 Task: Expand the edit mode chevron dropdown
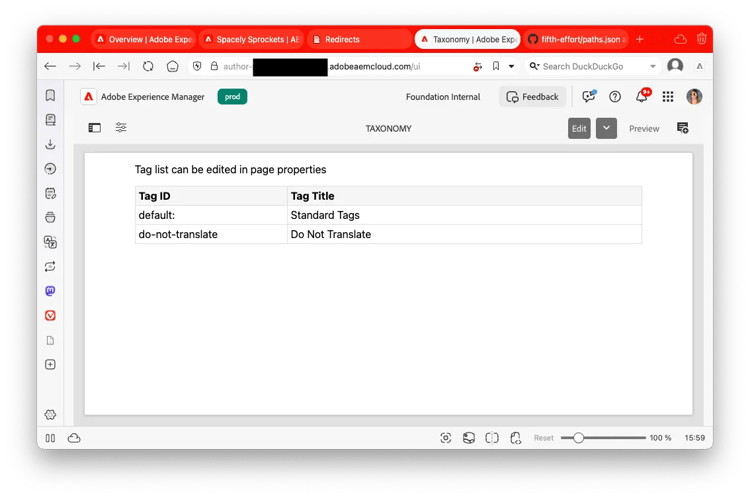606,128
